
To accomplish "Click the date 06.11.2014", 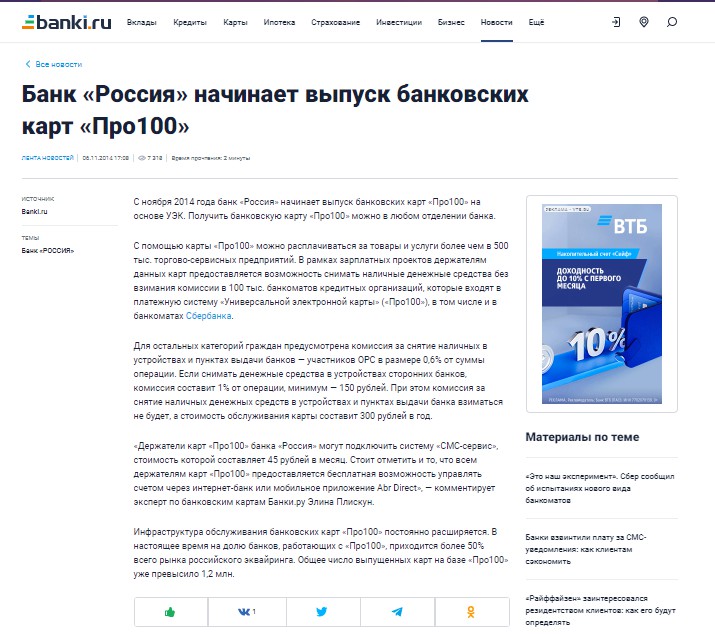I will (106, 158).
